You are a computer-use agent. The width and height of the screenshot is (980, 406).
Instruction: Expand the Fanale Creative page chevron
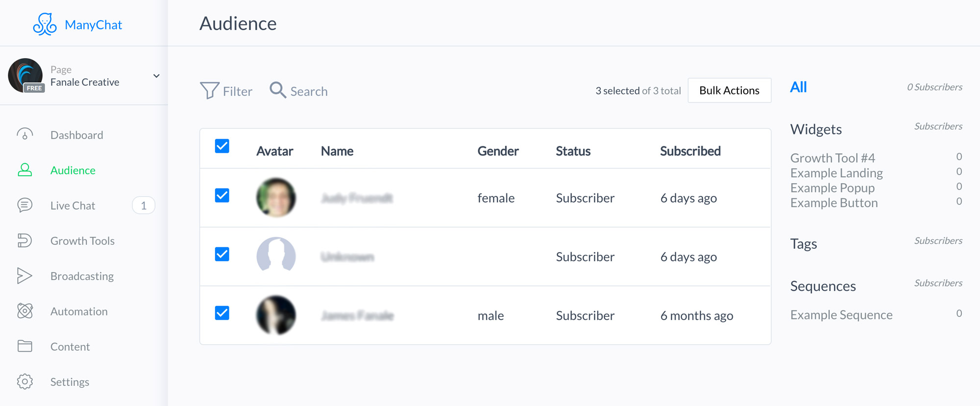156,76
